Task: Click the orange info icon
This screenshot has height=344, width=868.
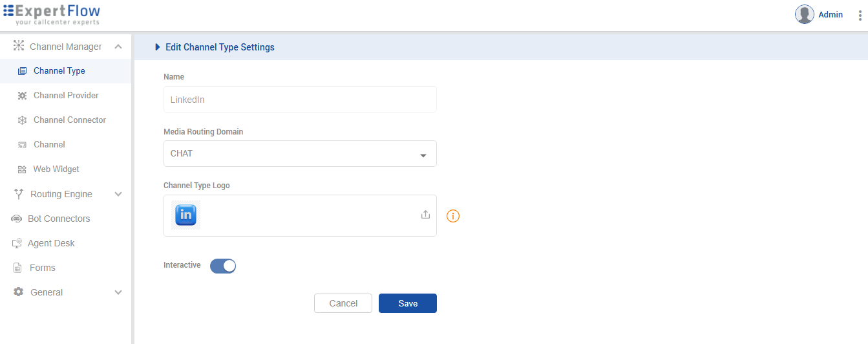Action: point(453,216)
